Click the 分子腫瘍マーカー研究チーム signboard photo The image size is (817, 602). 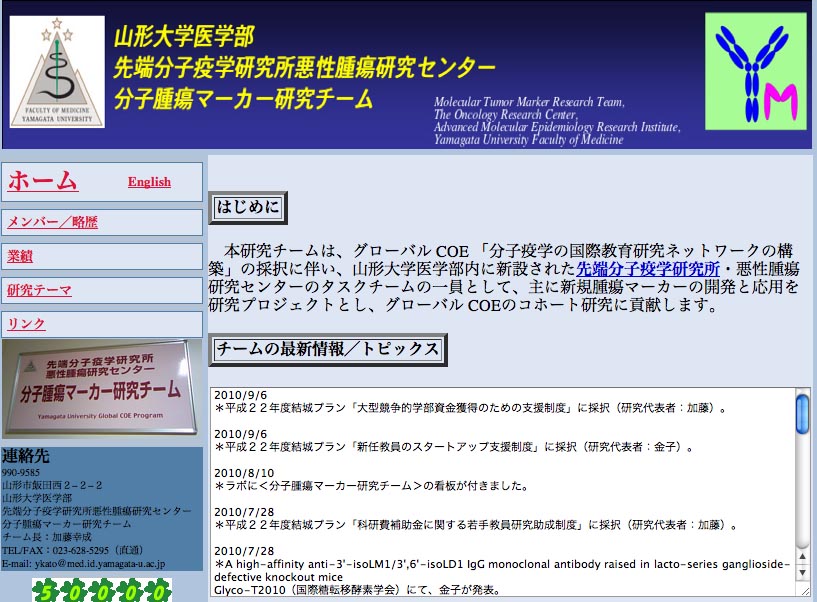coord(102,388)
